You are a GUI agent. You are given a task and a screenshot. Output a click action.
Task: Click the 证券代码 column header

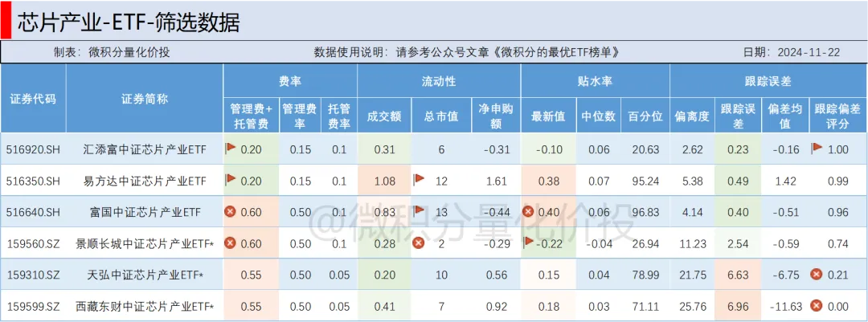(33, 99)
